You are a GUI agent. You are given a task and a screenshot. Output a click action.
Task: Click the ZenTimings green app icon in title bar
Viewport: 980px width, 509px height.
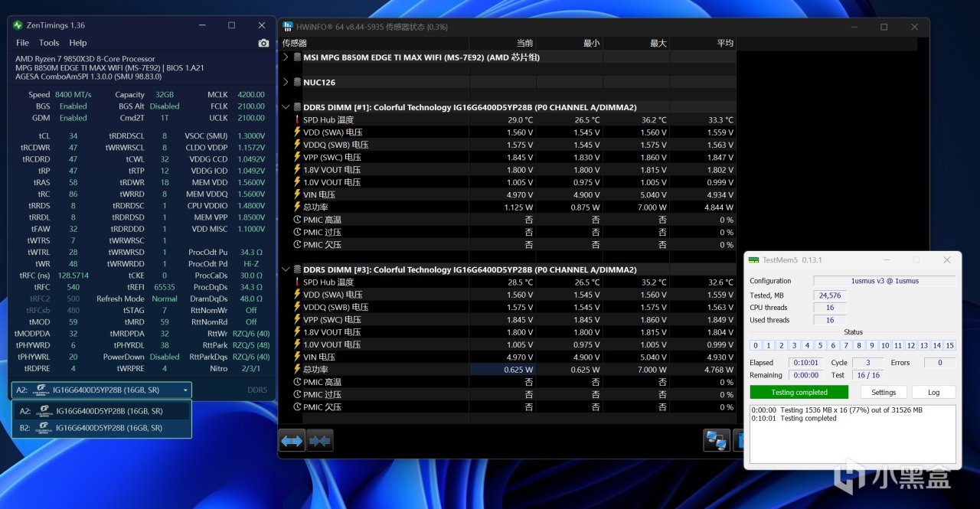coord(18,25)
